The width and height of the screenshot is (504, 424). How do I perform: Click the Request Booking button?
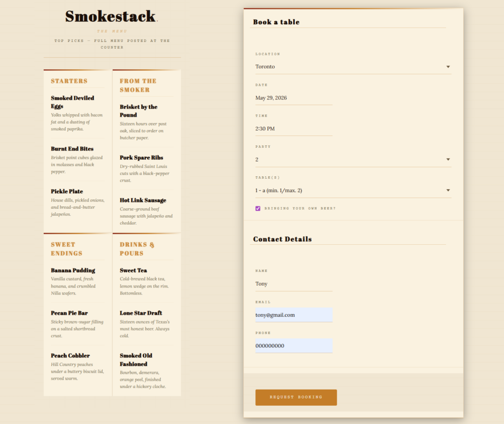(296, 397)
